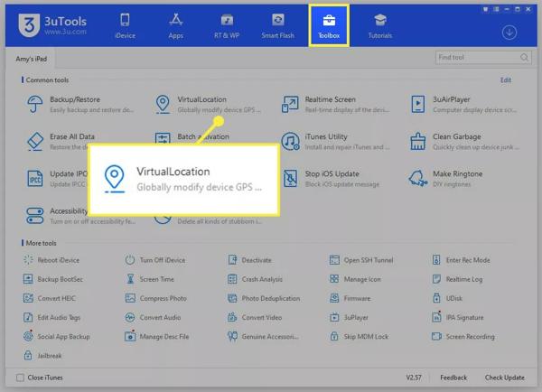Switch to the iDevice tab
Viewport: 542px width, 392px height.
click(125, 26)
